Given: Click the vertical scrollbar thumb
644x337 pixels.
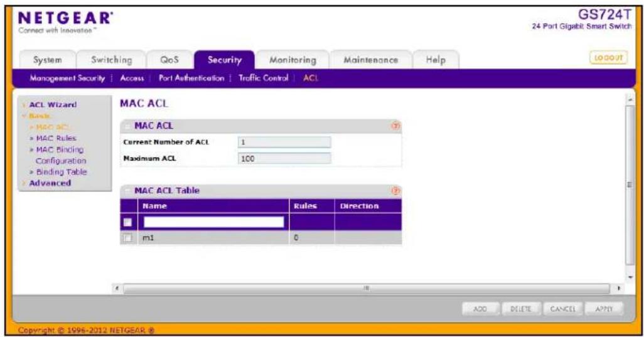Looking at the screenshot, I should point(630,185).
